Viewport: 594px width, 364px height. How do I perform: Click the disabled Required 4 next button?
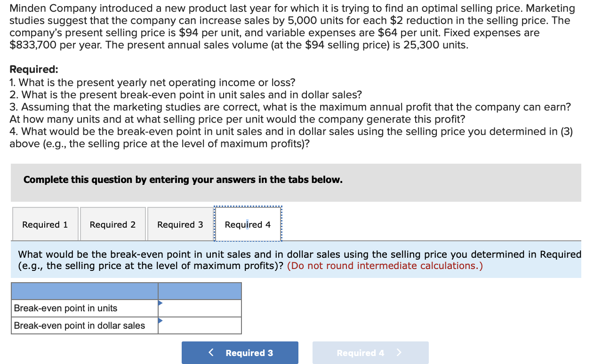coord(370,352)
